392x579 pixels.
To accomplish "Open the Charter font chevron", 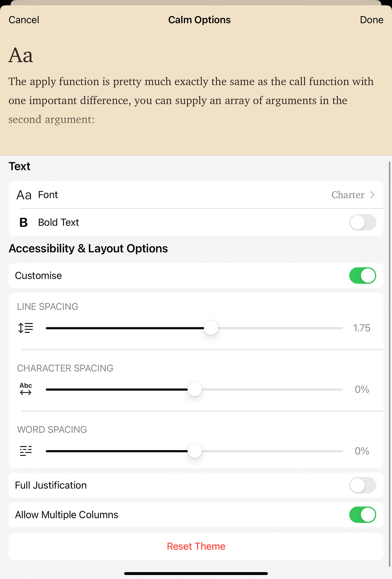I will [x=372, y=195].
